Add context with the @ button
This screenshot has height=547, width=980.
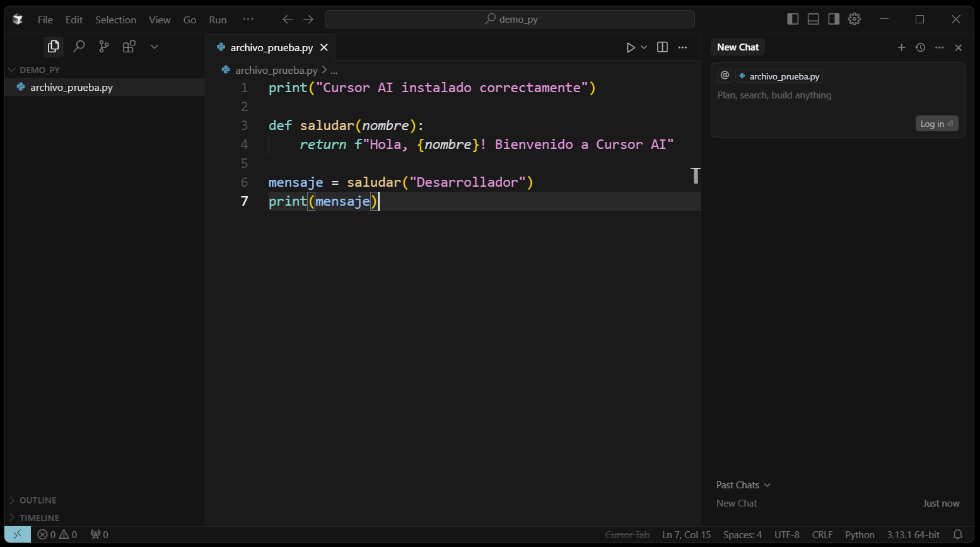[x=725, y=76]
